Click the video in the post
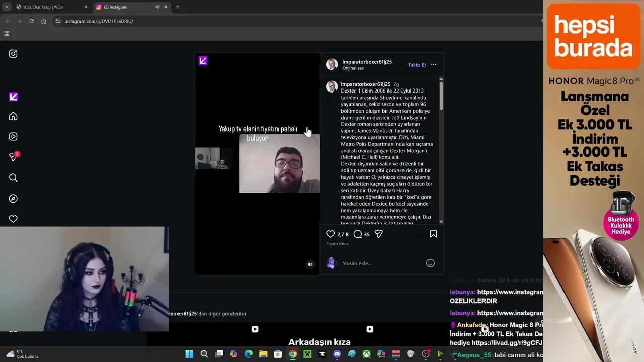 click(x=257, y=164)
